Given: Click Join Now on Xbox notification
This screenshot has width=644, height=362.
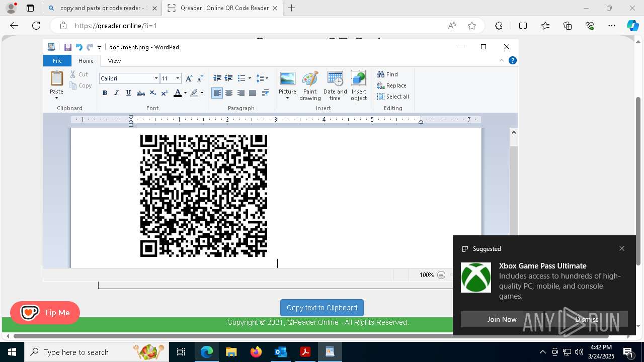Looking at the screenshot, I should [x=502, y=319].
